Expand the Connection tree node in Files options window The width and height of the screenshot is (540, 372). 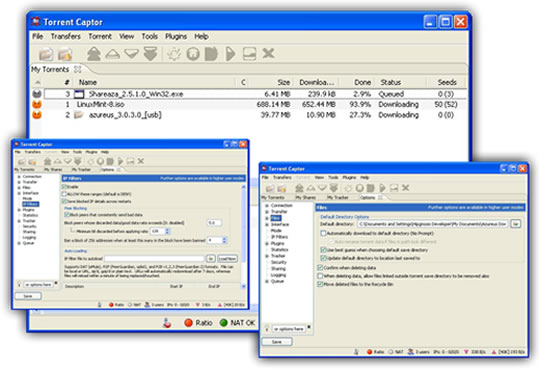tap(267, 206)
